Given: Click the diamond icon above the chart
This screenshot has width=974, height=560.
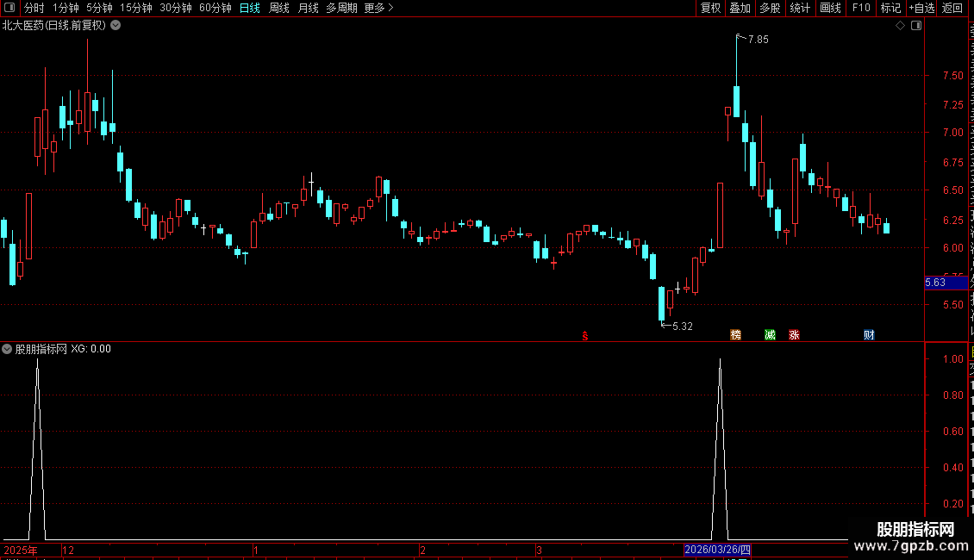Looking at the screenshot, I should tap(900, 26).
